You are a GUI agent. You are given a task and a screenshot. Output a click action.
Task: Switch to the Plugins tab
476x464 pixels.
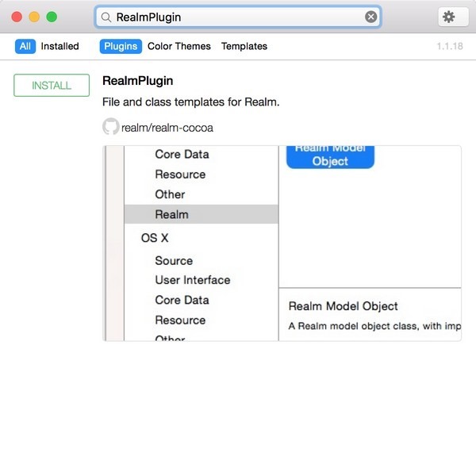coord(121,46)
